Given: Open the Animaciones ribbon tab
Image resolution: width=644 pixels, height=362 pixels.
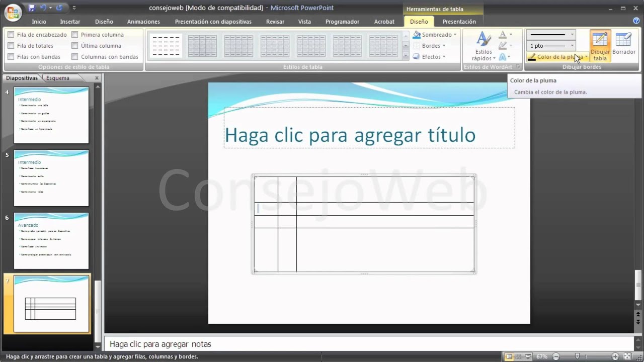Looking at the screenshot, I should [x=143, y=22].
